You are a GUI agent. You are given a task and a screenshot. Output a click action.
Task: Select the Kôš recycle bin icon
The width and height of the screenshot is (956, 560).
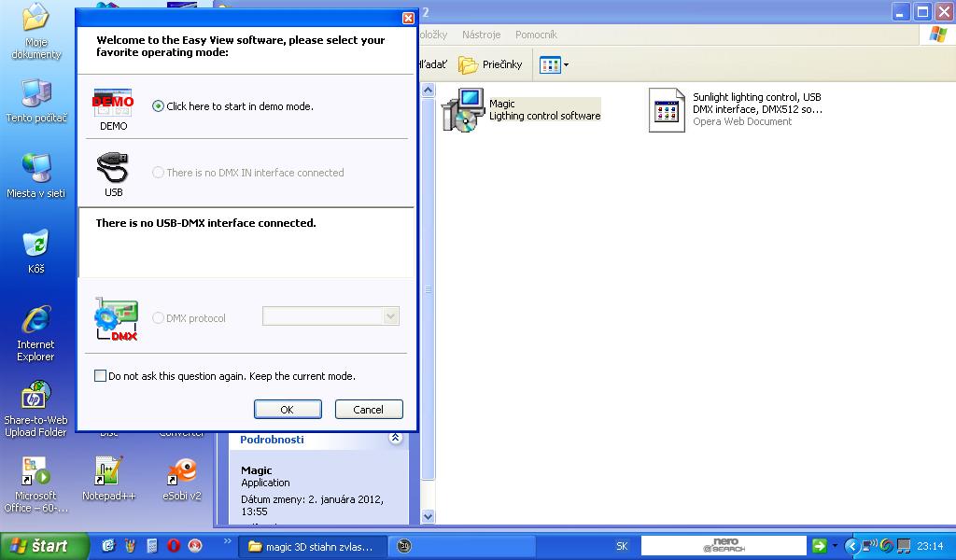tap(36, 245)
